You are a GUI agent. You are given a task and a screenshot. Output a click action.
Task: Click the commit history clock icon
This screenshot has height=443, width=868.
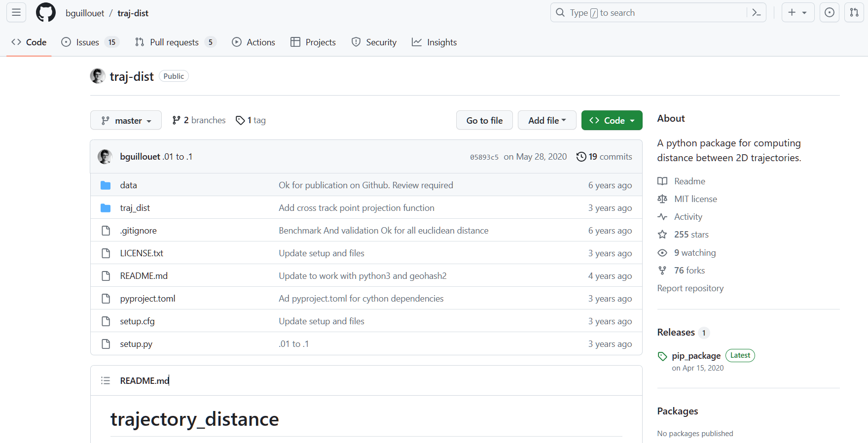[581, 157]
